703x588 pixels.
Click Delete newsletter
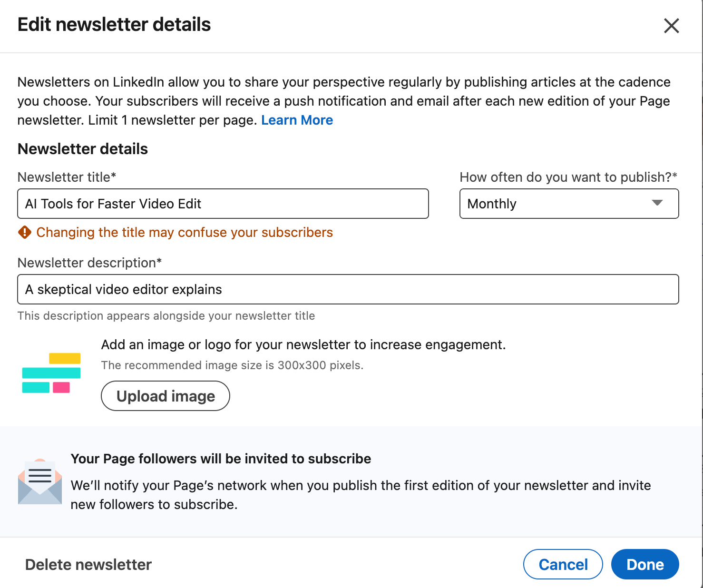[x=88, y=565]
